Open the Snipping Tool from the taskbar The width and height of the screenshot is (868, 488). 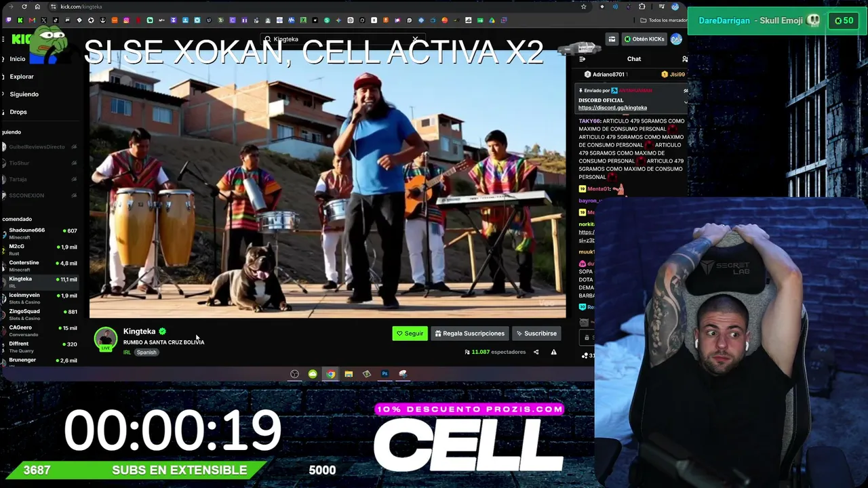point(403,374)
